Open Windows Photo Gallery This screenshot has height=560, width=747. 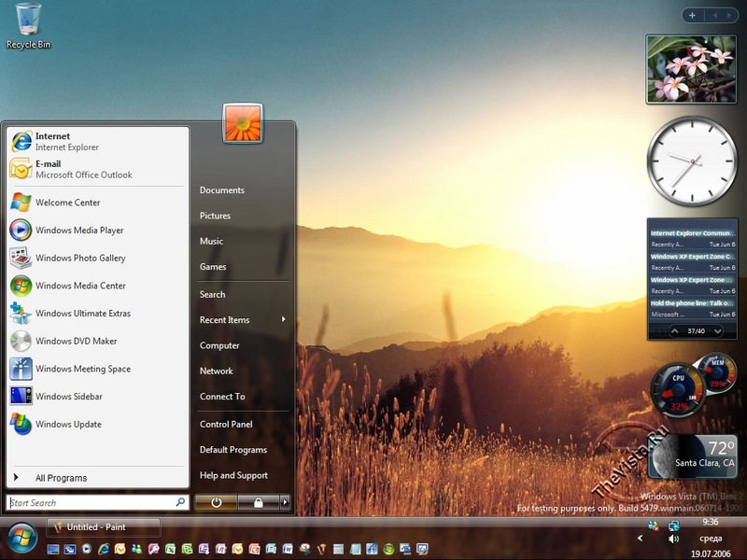click(79, 259)
